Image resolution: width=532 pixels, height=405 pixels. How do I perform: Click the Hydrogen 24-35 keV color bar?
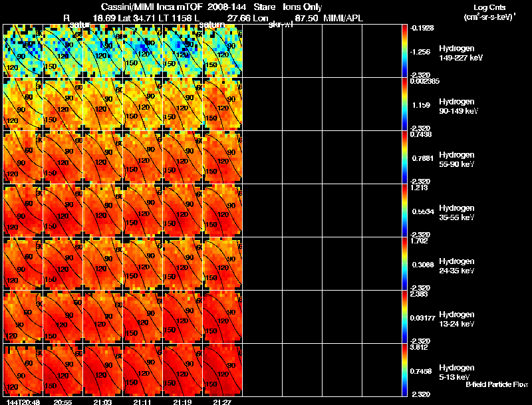tap(404, 264)
